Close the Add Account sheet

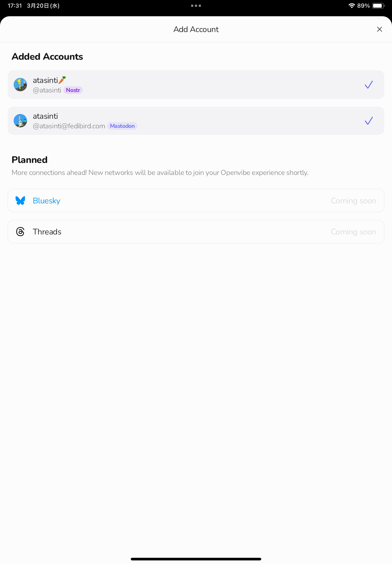[379, 29]
